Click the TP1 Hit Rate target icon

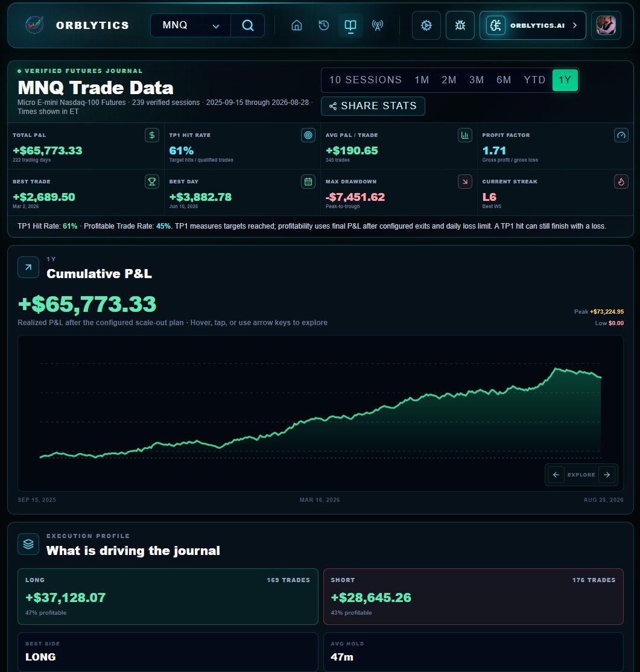pos(308,136)
